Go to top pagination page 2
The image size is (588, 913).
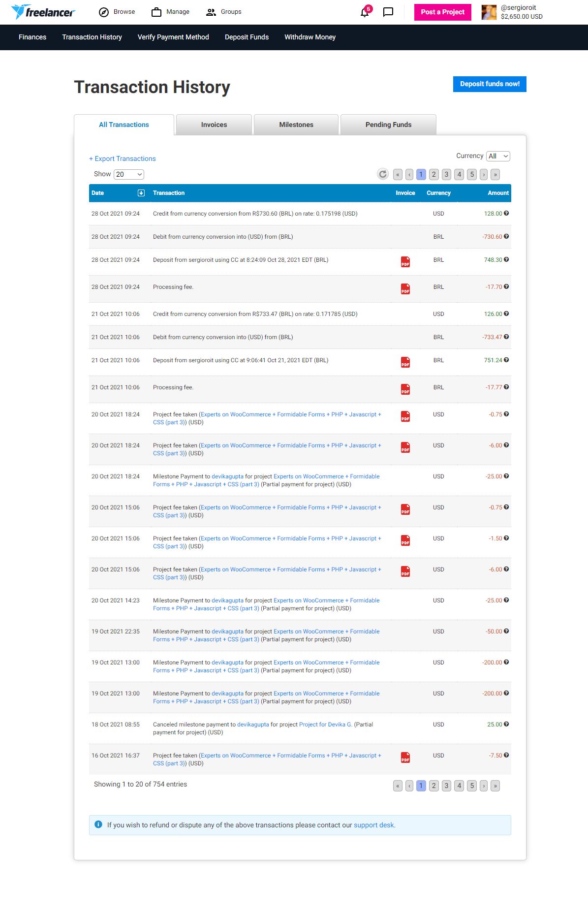point(433,174)
